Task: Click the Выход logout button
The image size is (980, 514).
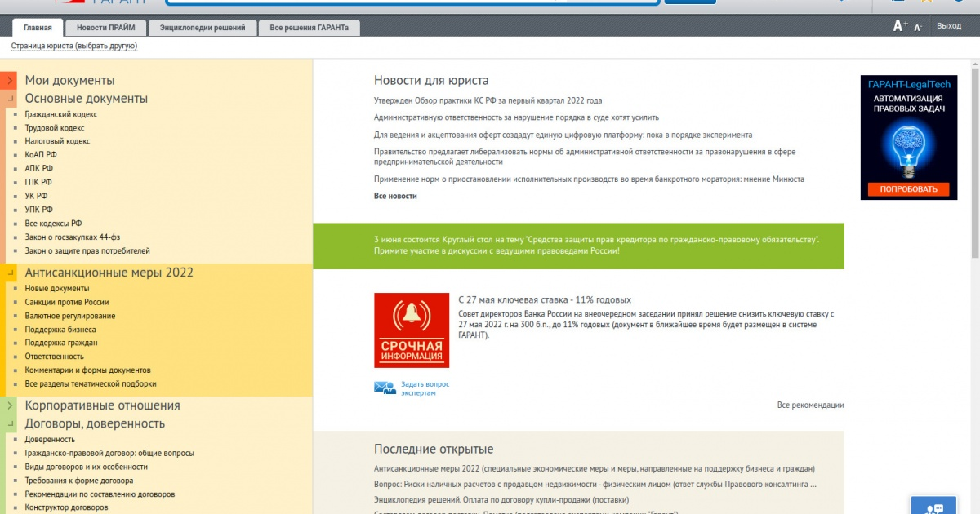Action: 949,26
